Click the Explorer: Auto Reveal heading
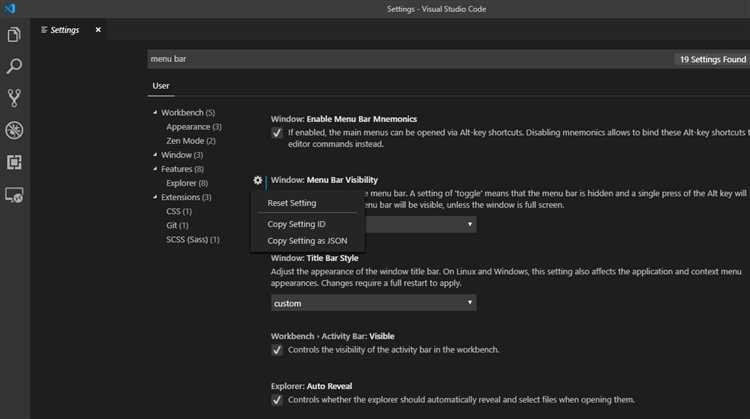The image size is (750, 419). pos(311,386)
